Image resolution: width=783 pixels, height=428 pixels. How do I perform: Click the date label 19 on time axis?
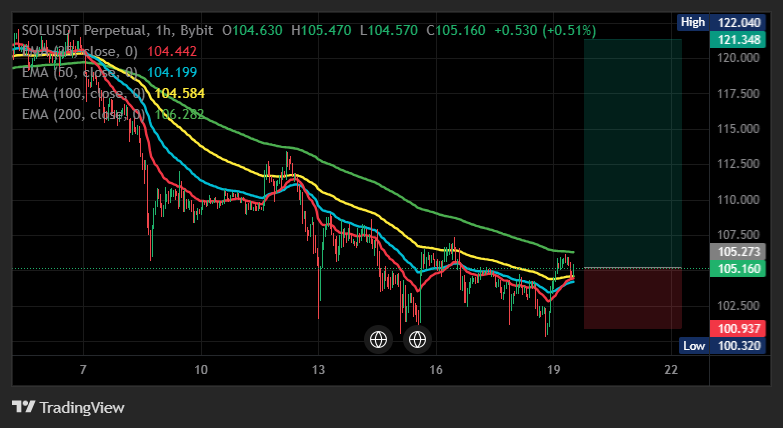coord(553,370)
